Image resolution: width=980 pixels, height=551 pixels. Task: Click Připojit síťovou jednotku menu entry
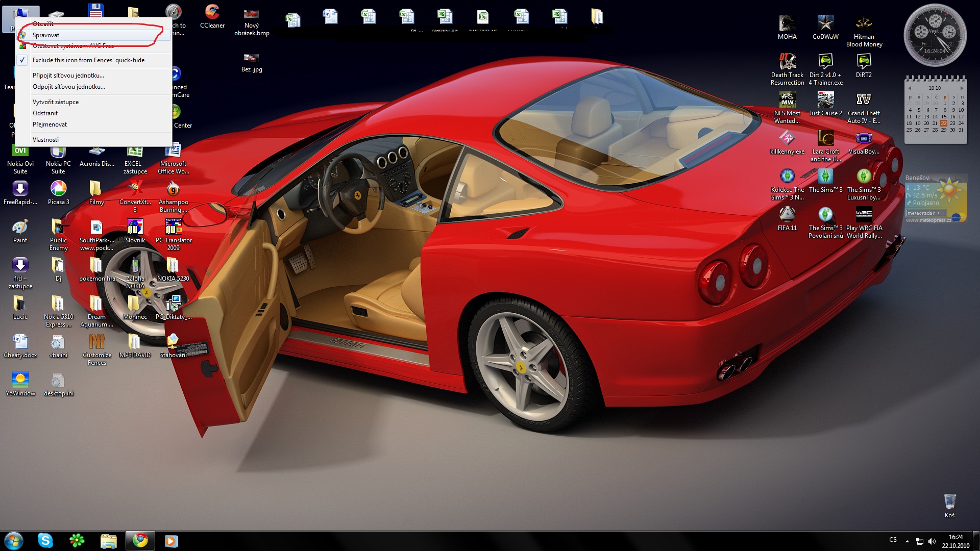(x=68, y=76)
